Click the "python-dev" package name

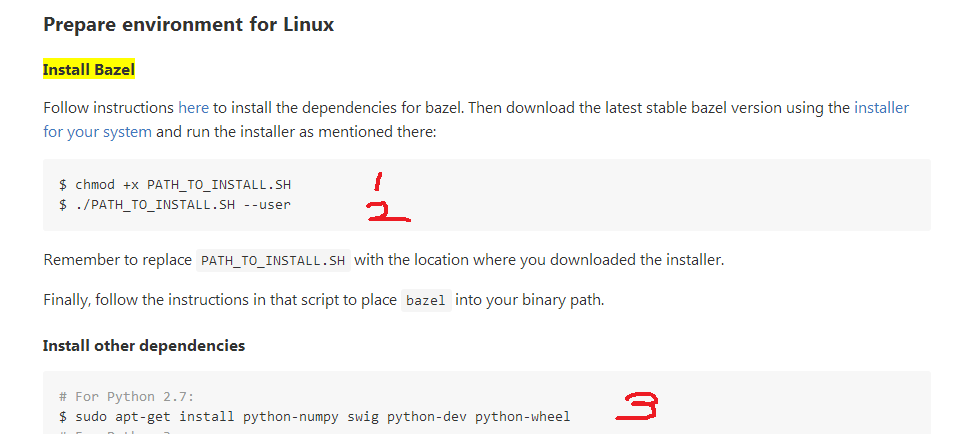point(426,415)
